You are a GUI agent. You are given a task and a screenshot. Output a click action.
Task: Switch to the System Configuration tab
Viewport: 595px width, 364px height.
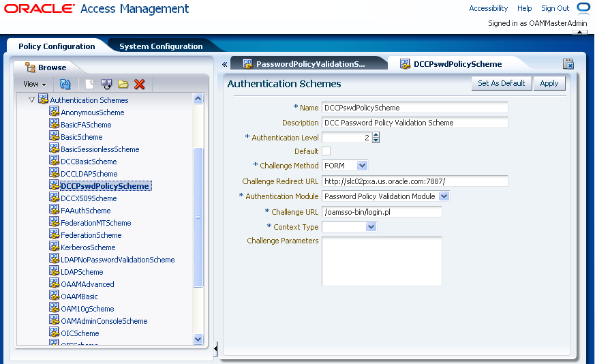click(x=161, y=46)
